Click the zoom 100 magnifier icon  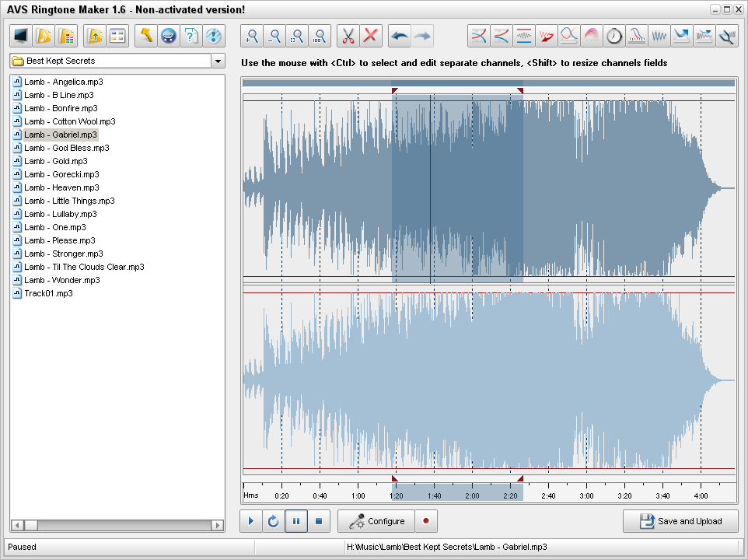[320, 36]
